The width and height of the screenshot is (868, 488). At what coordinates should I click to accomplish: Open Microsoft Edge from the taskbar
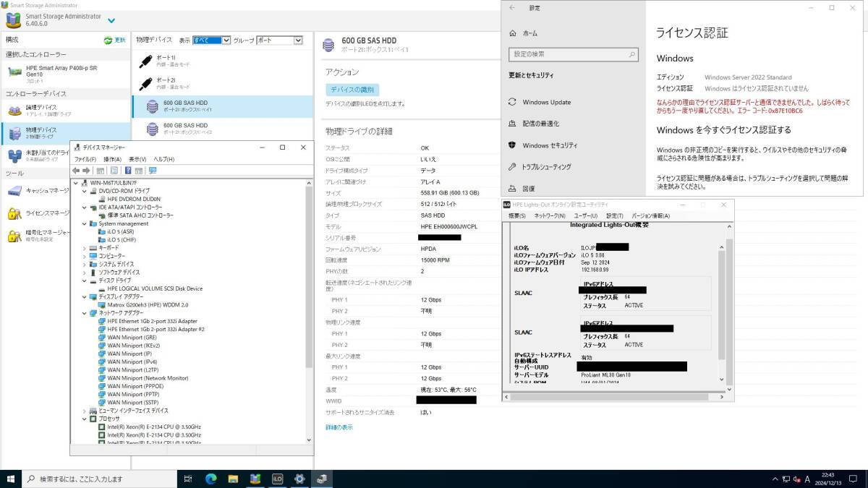[x=211, y=479]
